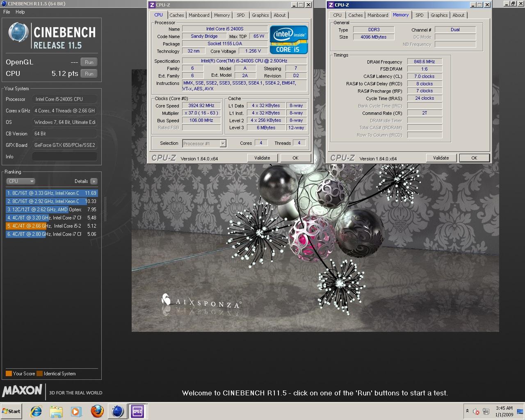Screen dimensions: 525x420
Task: Open Graphics tab in right CPU-Z window
Action: coord(439,15)
